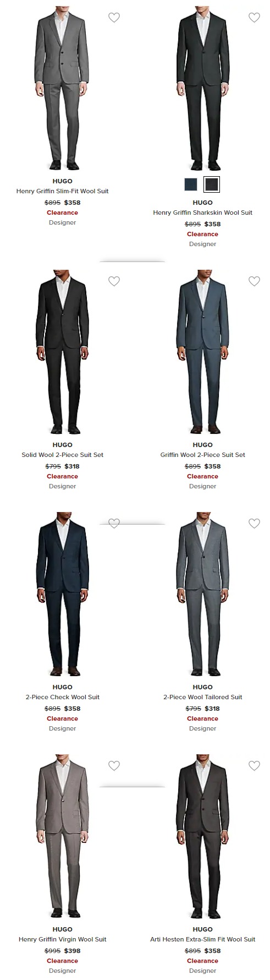This screenshot has width=270, height=980.
Task: Save the 2-Piece Check Wool Suit via heart
Action: 114,524
